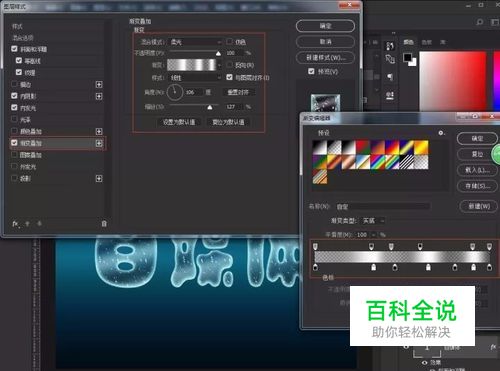500x371 pixels.
Task: Disable the 内发光 checkbox
Action: pyautogui.click(x=14, y=107)
